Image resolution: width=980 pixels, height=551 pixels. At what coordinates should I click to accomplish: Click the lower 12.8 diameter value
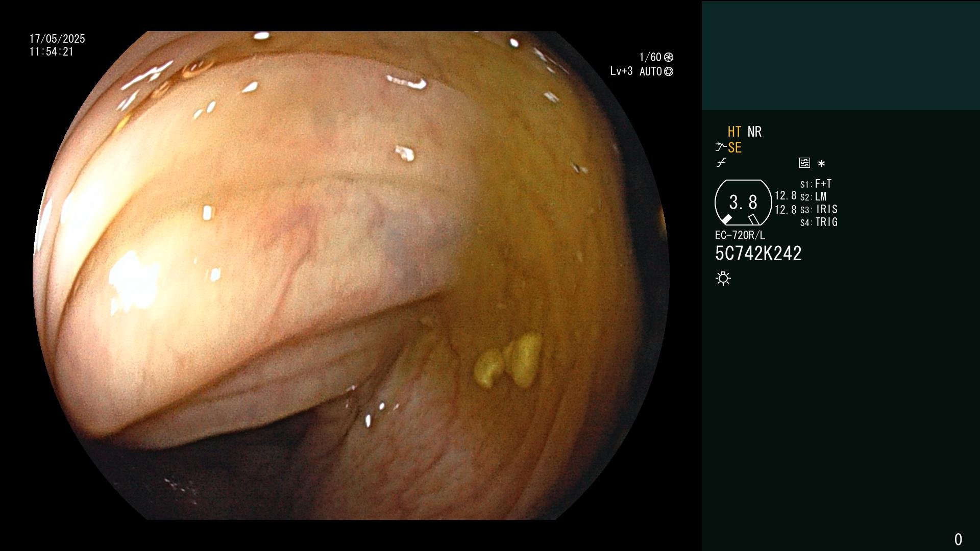coord(786,210)
